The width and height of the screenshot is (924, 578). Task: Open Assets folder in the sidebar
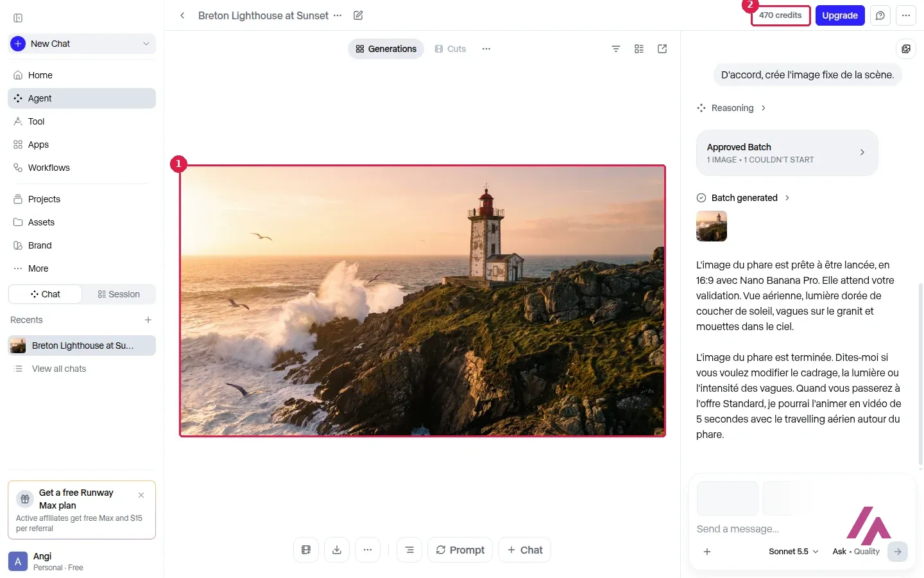pyautogui.click(x=81, y=222)
